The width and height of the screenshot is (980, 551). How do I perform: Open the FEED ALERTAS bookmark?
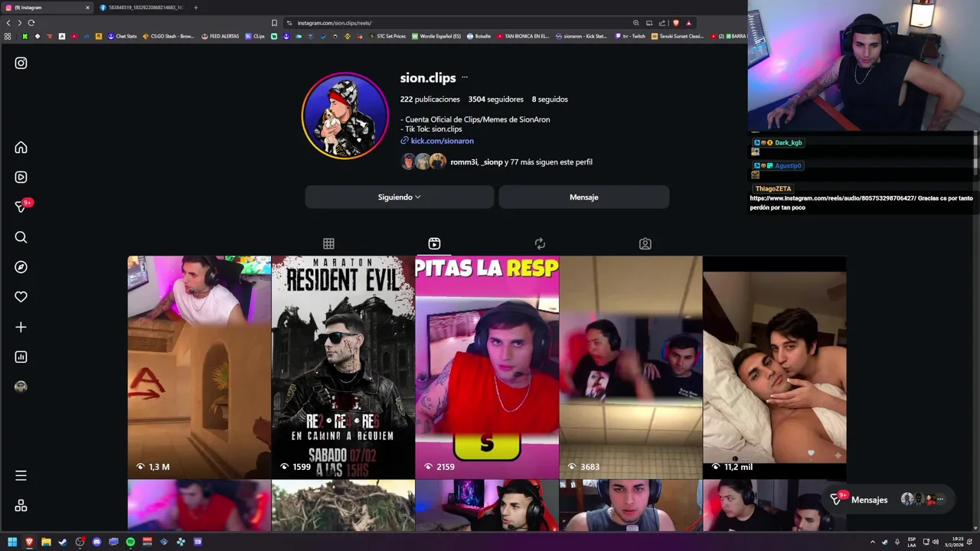pos(220,36)
